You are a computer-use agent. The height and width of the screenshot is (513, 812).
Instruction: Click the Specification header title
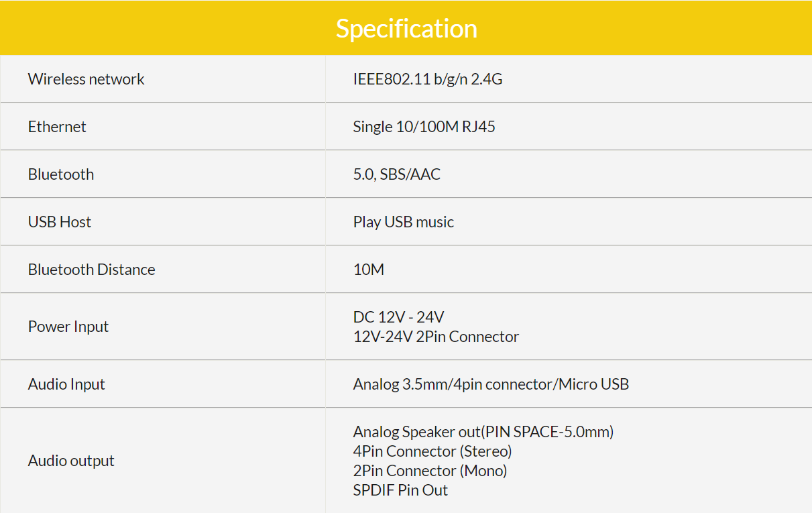[x=406, y=28]
